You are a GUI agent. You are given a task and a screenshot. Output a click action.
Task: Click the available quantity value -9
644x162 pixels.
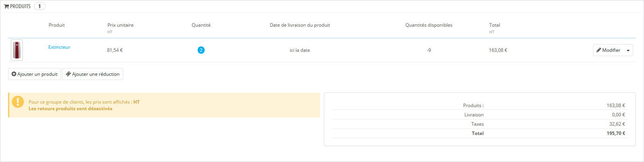[429, 50]
